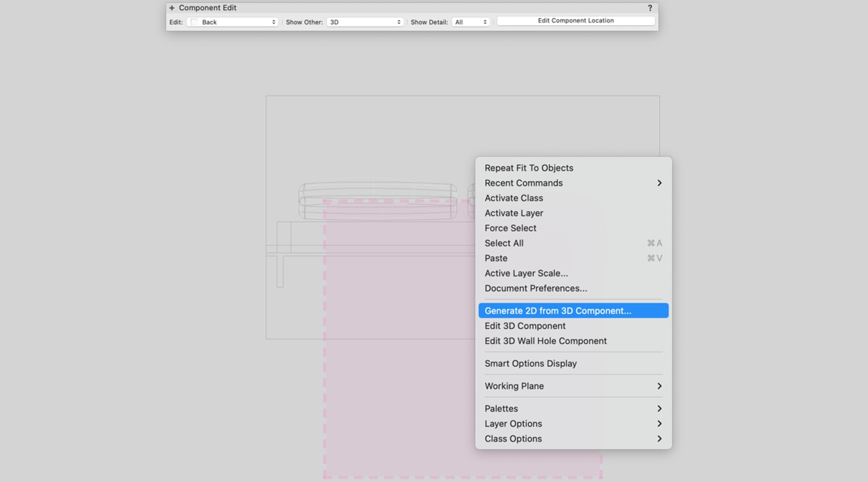Viewport: 868px width, 482px height.
Task: Choose Edit 3D Wall Hole Component
Action: pyautogui.click(x=573, y=341)
